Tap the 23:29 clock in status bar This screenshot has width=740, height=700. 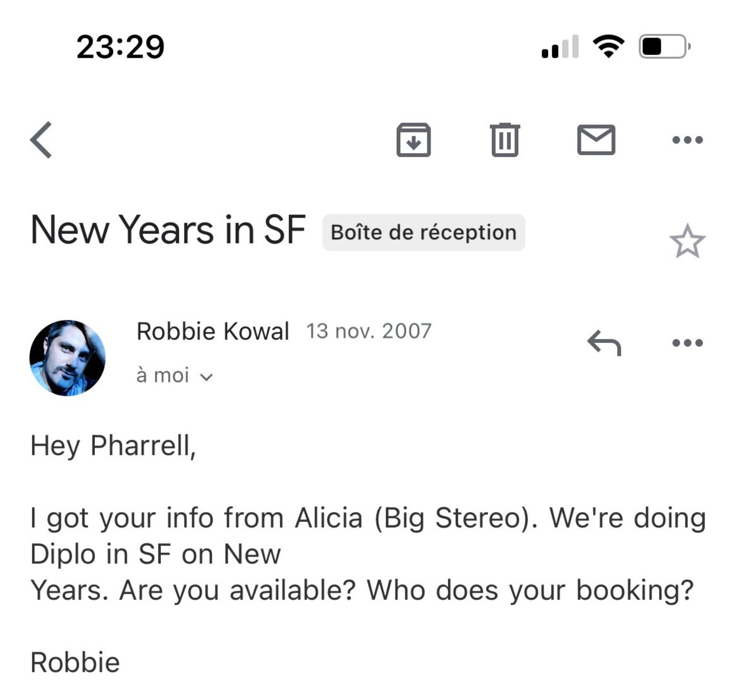(x=120, y=47)
